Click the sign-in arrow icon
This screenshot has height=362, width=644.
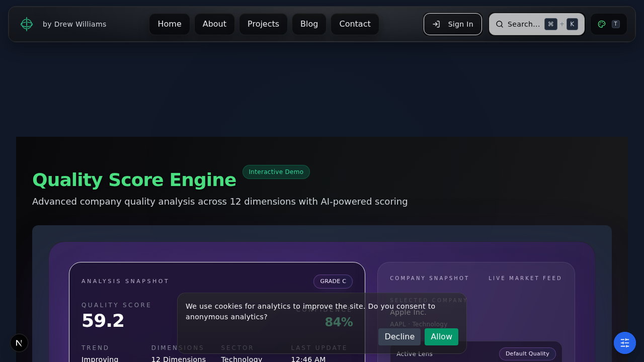[x=437, y=24]
